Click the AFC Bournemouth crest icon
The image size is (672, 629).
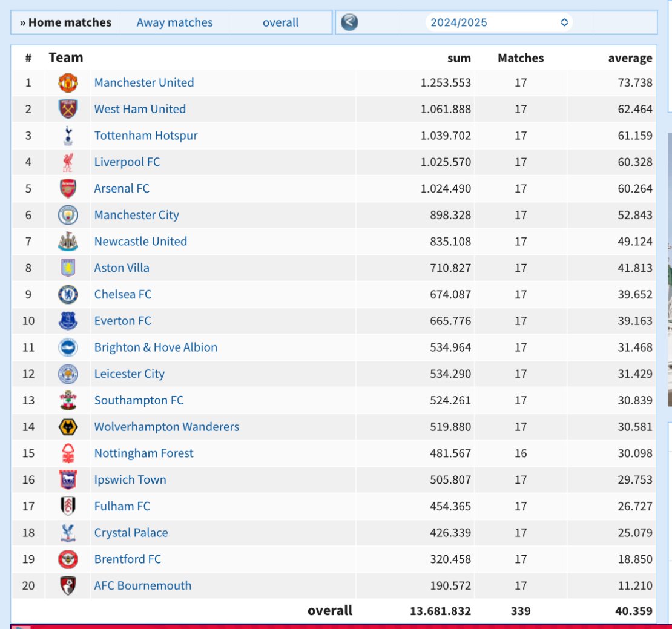coord(68,586)
